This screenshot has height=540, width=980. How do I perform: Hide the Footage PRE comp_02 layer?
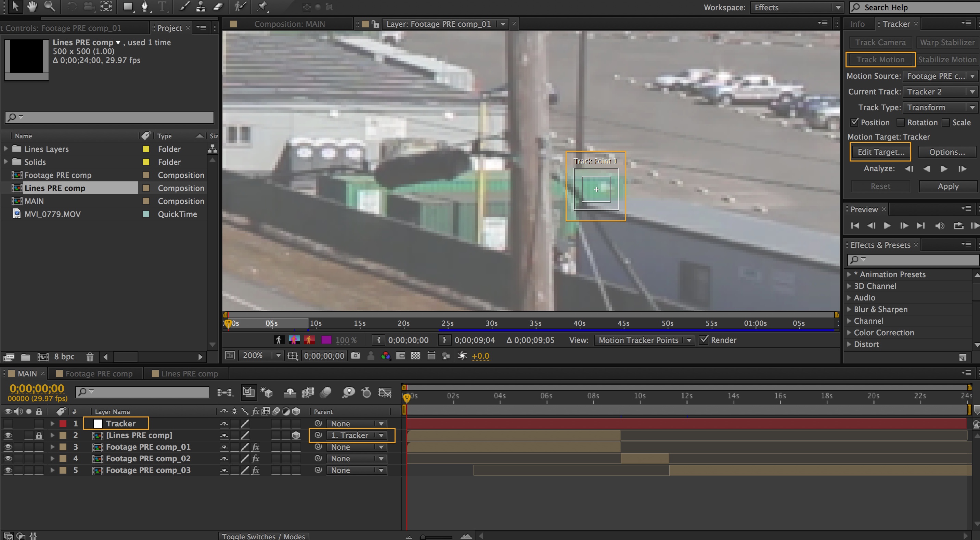tap(8, 459)
